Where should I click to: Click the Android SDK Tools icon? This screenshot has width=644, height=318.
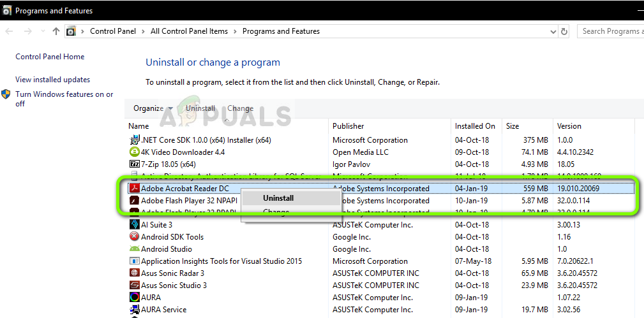pyautogui.click(x=135, y=237)
